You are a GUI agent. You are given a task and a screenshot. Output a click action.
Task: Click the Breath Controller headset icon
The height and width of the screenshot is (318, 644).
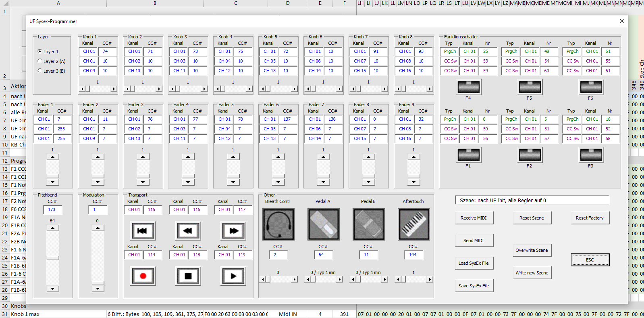278,224
